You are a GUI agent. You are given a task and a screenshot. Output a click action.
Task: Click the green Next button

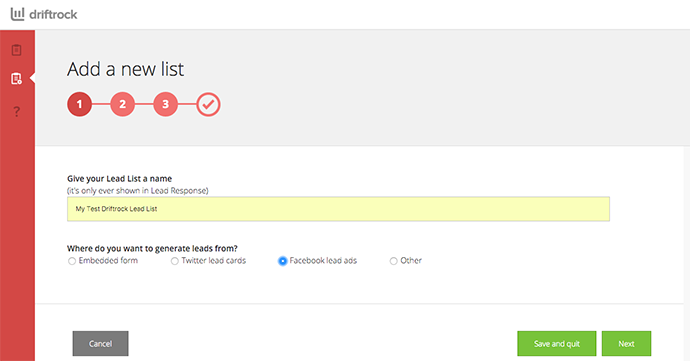point(626,343)
